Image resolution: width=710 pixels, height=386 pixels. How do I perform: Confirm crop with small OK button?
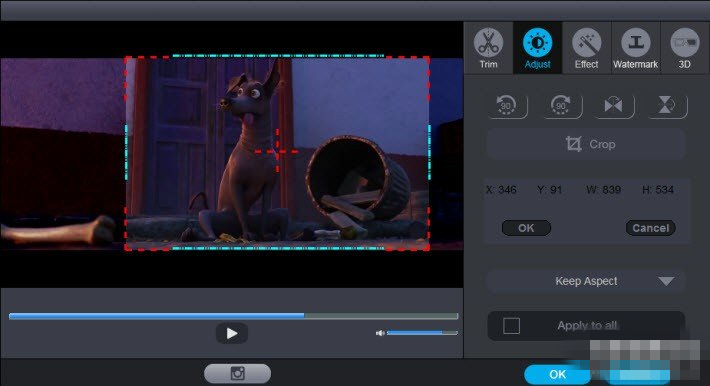click(x=526, y=228)
